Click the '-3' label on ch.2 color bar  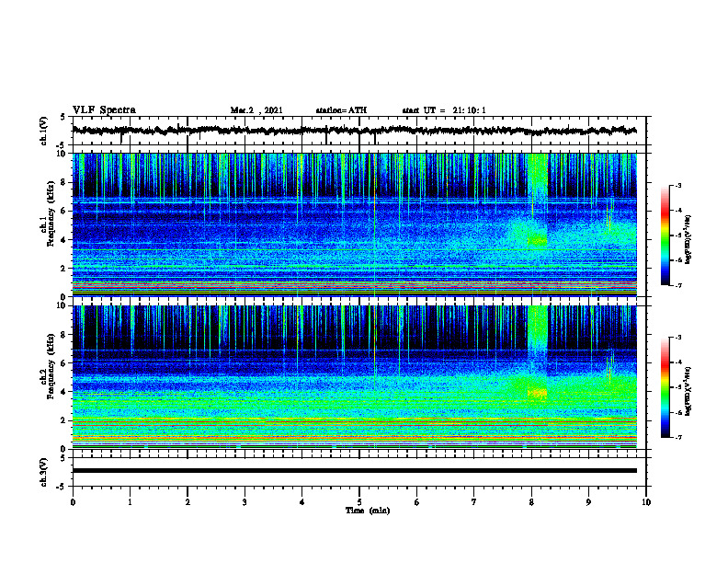click(677, 338)
